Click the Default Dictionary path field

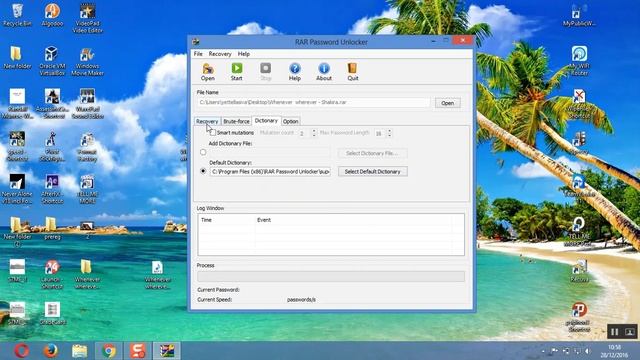[270, 172]
